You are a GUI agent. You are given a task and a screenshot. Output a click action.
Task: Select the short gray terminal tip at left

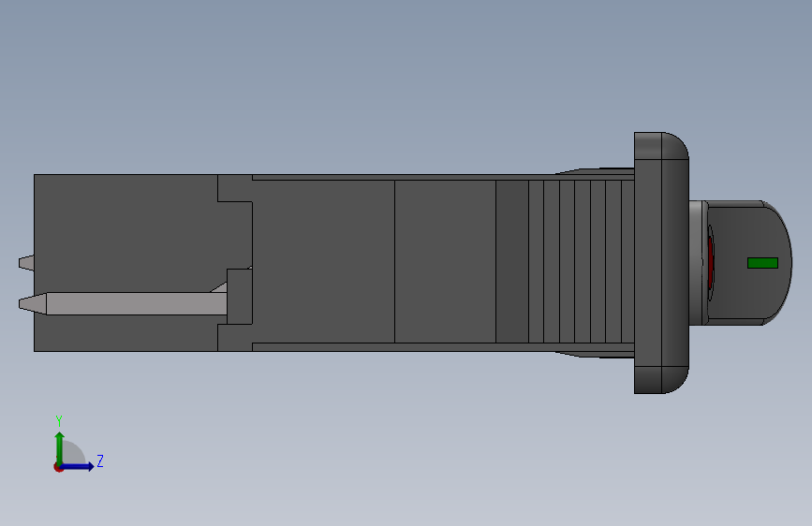pyautogui.click(x=26, y=263)
